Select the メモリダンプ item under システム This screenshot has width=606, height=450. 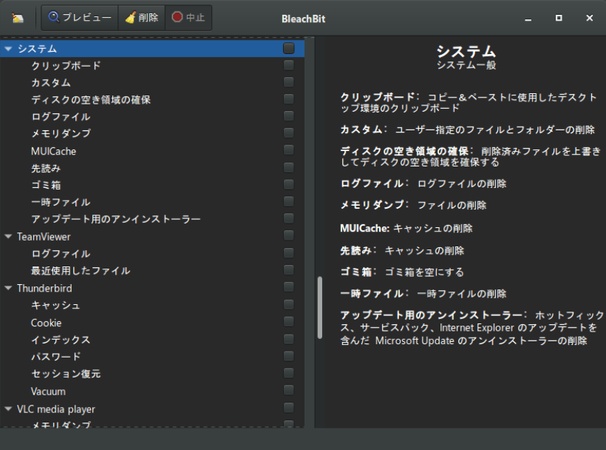click(61, 134)
